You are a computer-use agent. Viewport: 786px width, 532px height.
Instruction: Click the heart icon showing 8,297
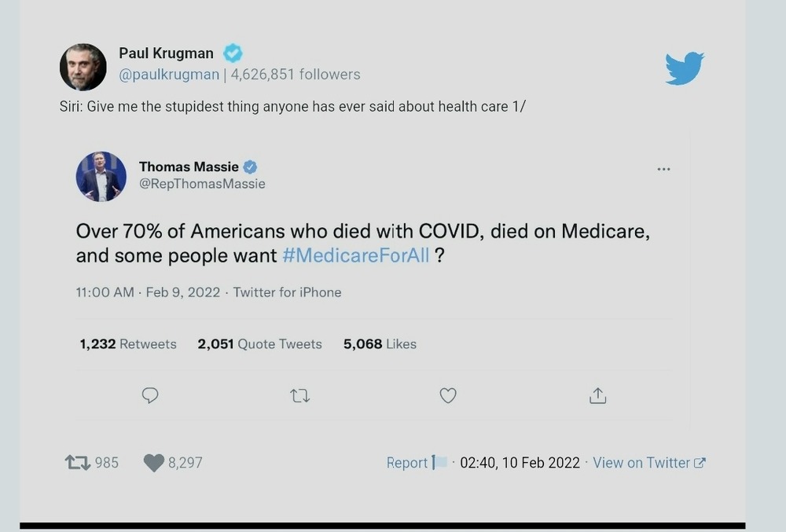click(154, 463)
